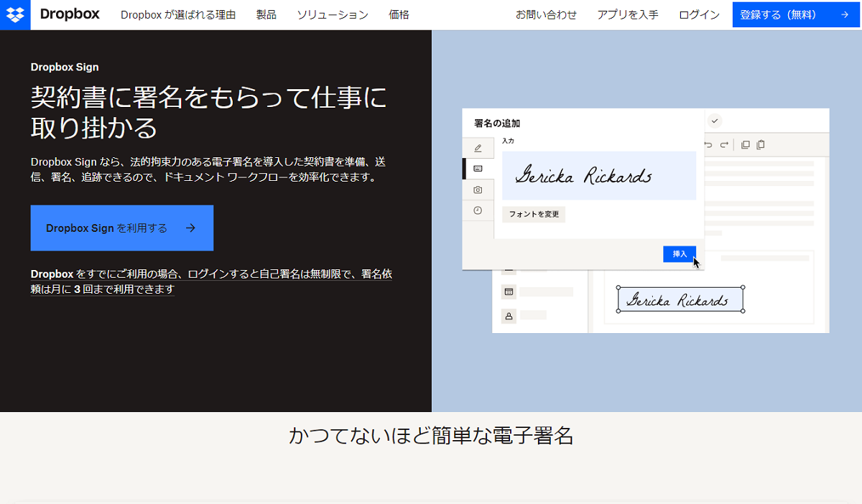
Task: Click the calendar field icon in illustration sidebar
Action: tap(509, 292)
